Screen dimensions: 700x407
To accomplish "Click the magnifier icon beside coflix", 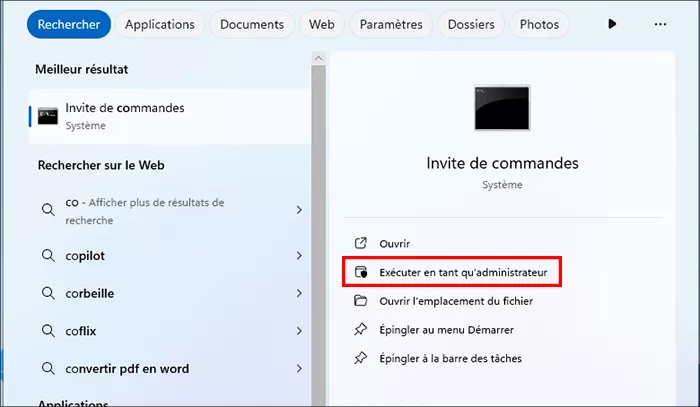I will tap(48, 331).
